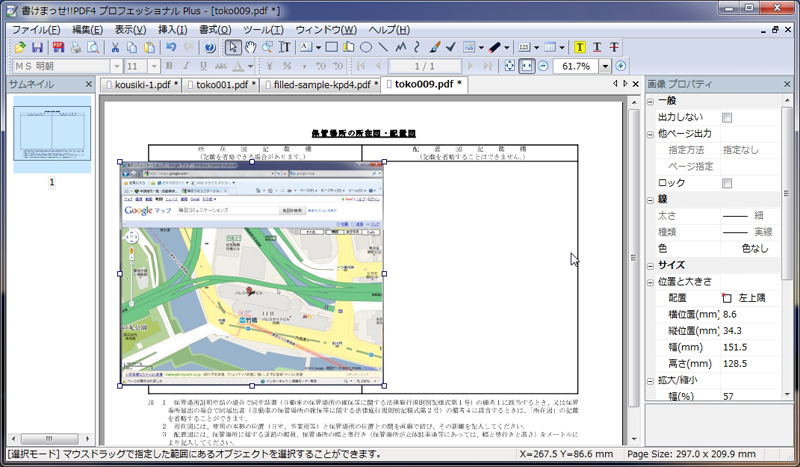Open the ツール(T) menu
Image resolution: width=800 pixels, height=467 pixels.
coord(263,30)
